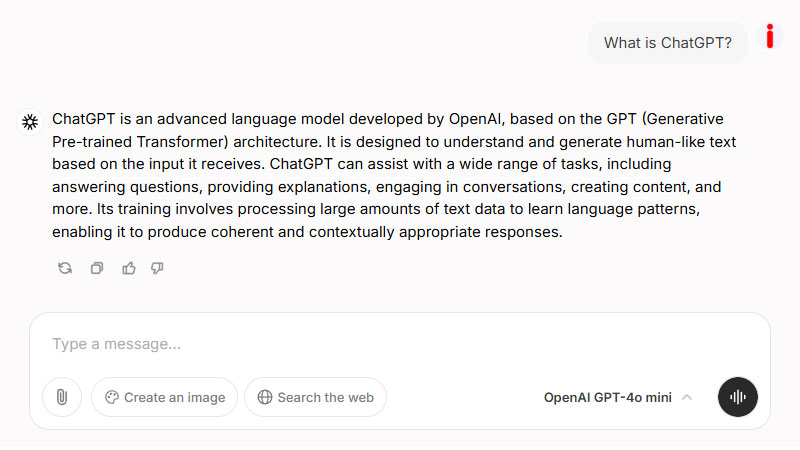This screenshot has width=800, height=450.
Task: Click the red user avatar icon
Action: point(770,37)
